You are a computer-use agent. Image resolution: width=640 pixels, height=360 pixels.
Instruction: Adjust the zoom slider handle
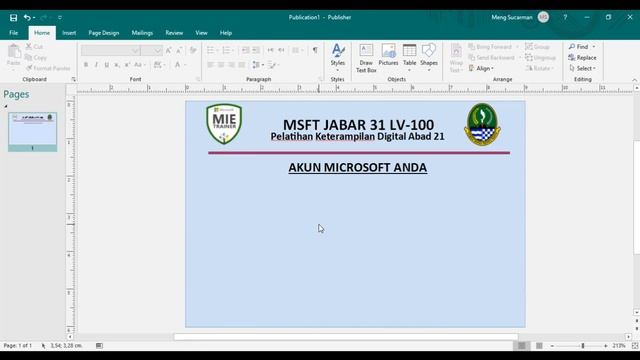click(x=582, y=346)
